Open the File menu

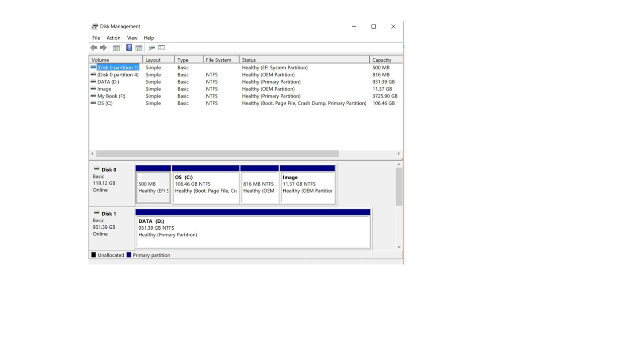[96, 38]
